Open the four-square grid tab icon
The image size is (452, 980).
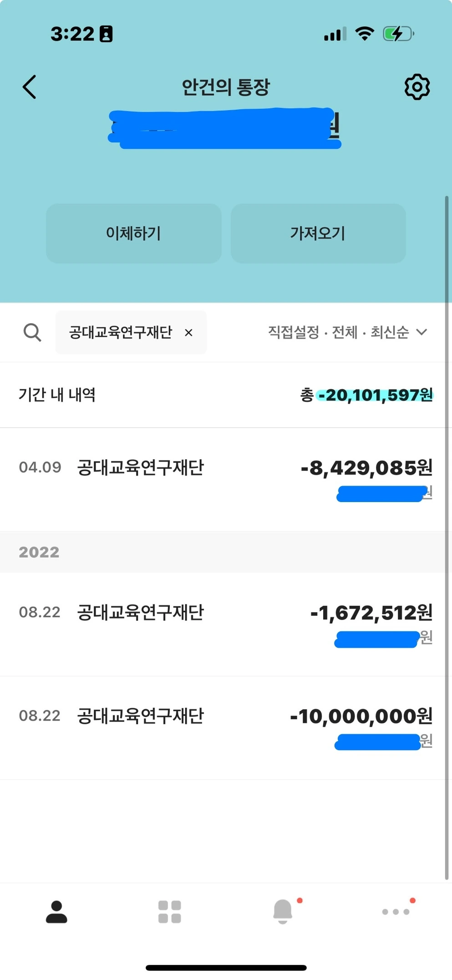click(x=169, y=912)
